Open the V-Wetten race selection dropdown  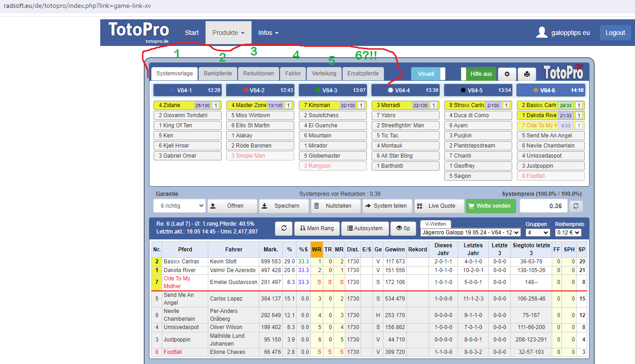click(471, 233)
